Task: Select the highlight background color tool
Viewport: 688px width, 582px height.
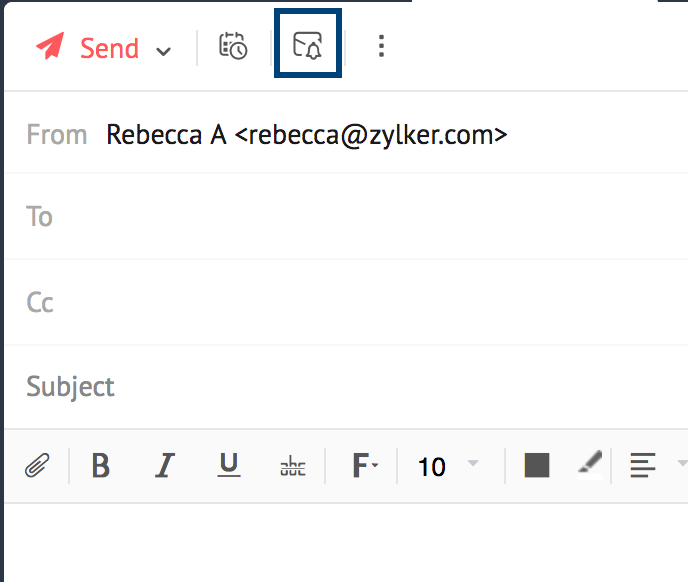Action: coord(590,463)
